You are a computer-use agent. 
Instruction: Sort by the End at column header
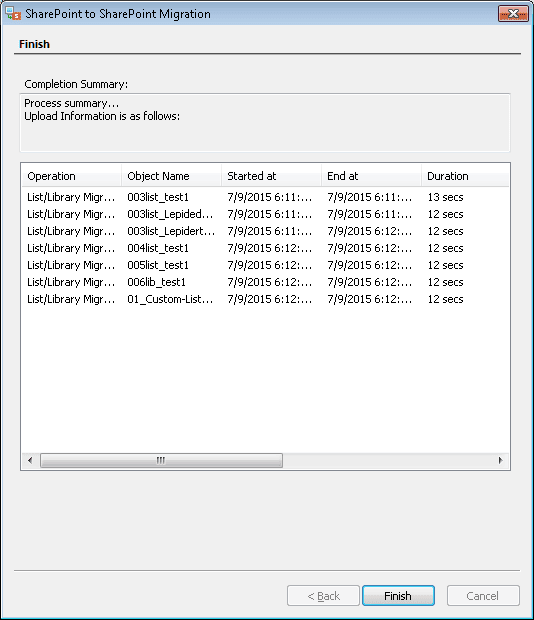coord(371,176)
